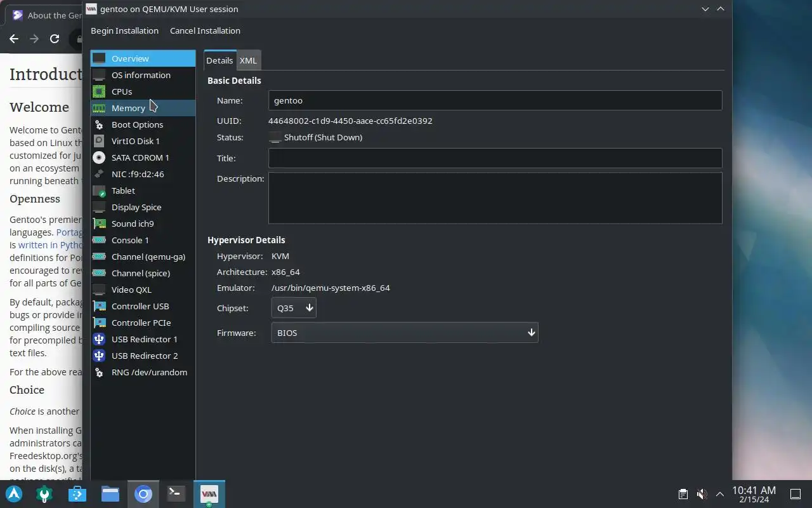This screenshot has width=812, height=508.
Task: Click the muted volume tray icon
Action: [702, 494]
